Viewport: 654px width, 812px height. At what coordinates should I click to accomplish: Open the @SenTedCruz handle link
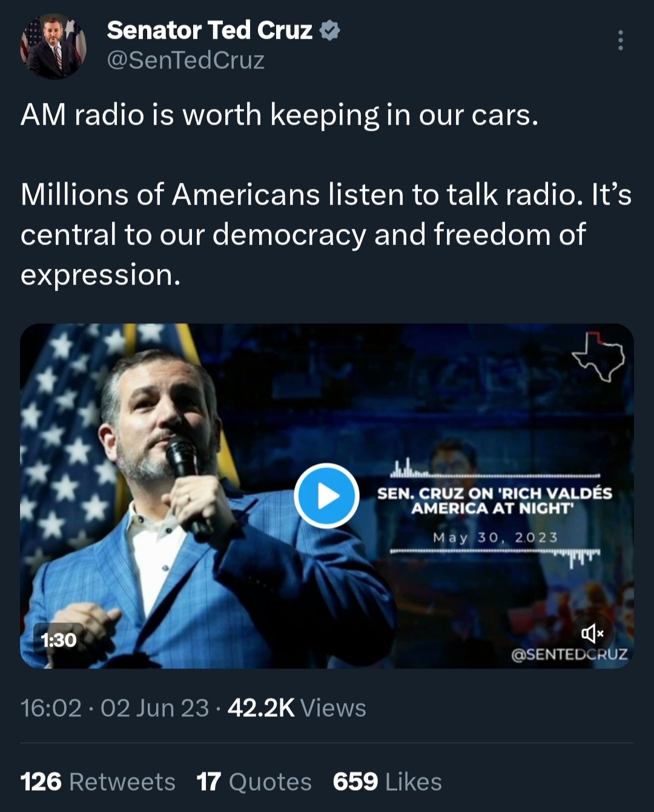186,61
